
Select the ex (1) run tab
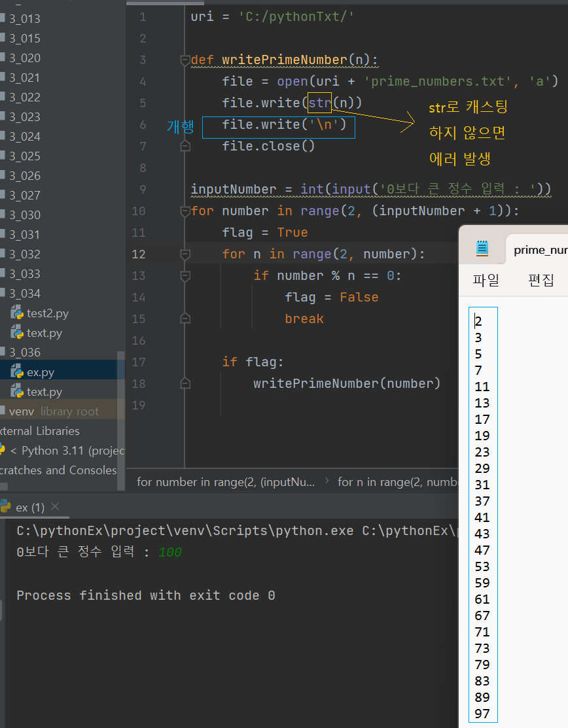coord(29,507)
